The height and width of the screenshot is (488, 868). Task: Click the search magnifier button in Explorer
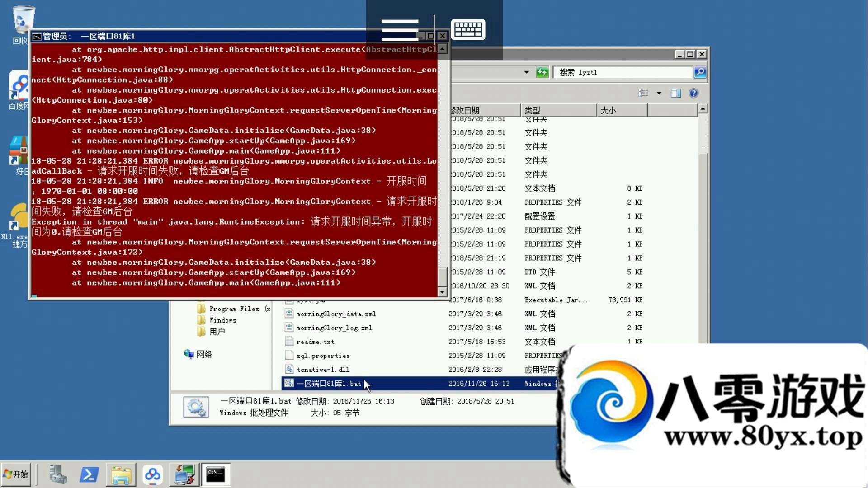point(700,72)
